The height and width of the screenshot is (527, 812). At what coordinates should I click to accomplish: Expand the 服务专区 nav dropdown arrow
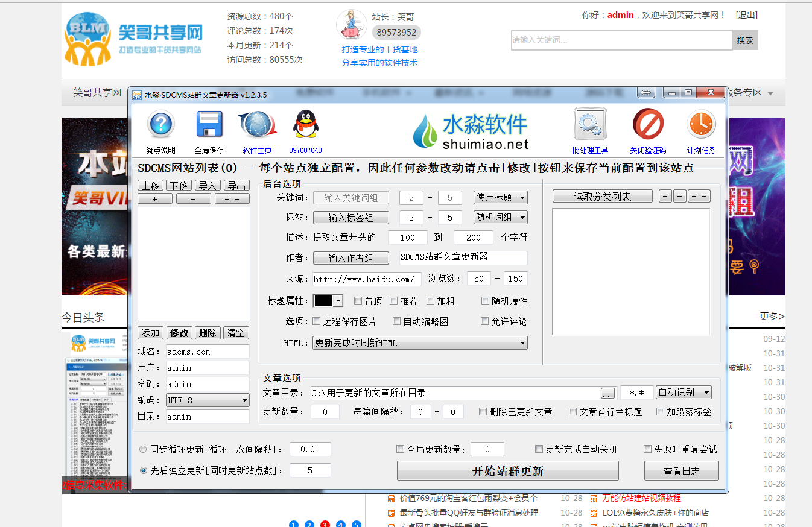[x=770, y=93]
